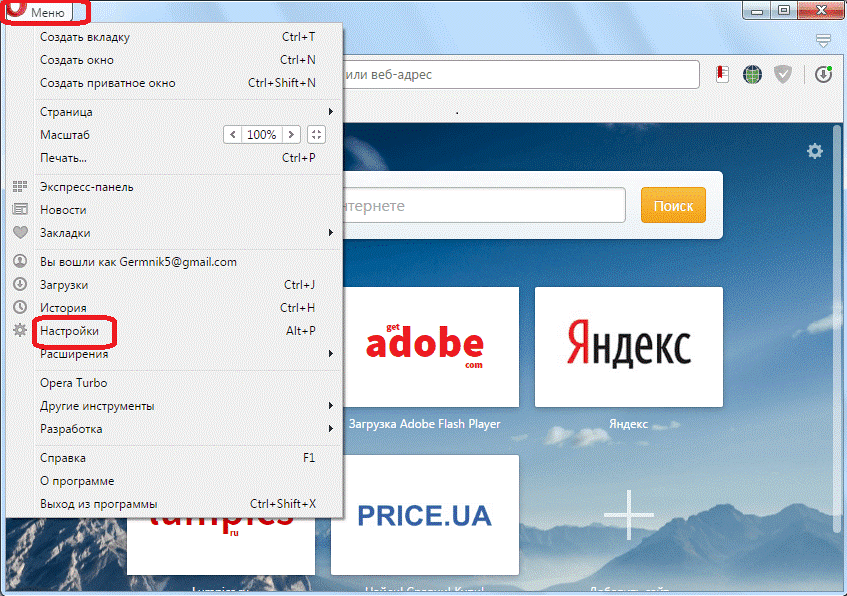Click the fullscreen icon beside zoom controls
The image size is (847, 596).
(316, 134)
